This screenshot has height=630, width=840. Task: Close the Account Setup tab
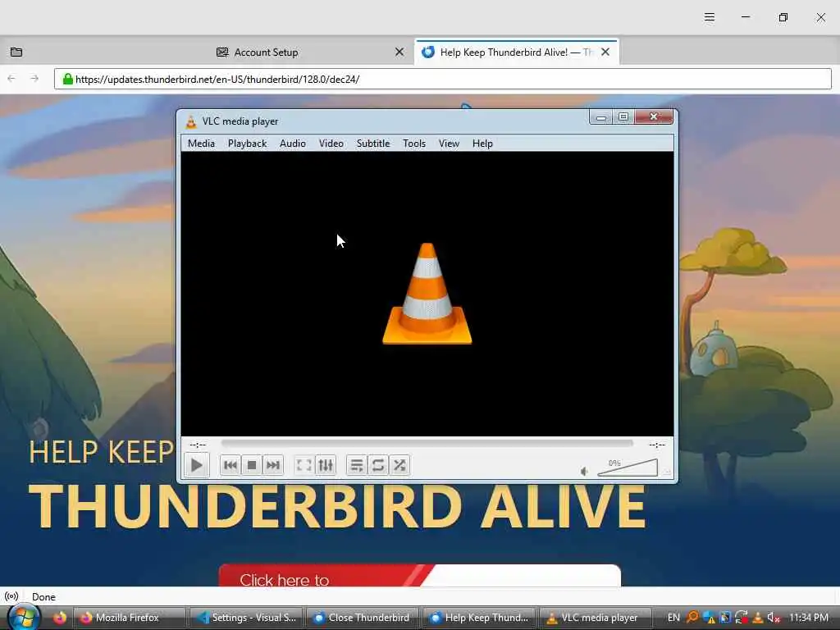(399, 52)
